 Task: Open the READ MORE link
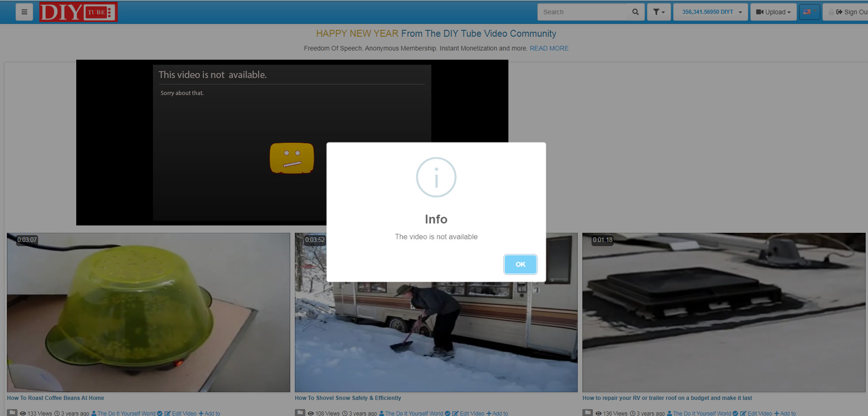[549, 48]
